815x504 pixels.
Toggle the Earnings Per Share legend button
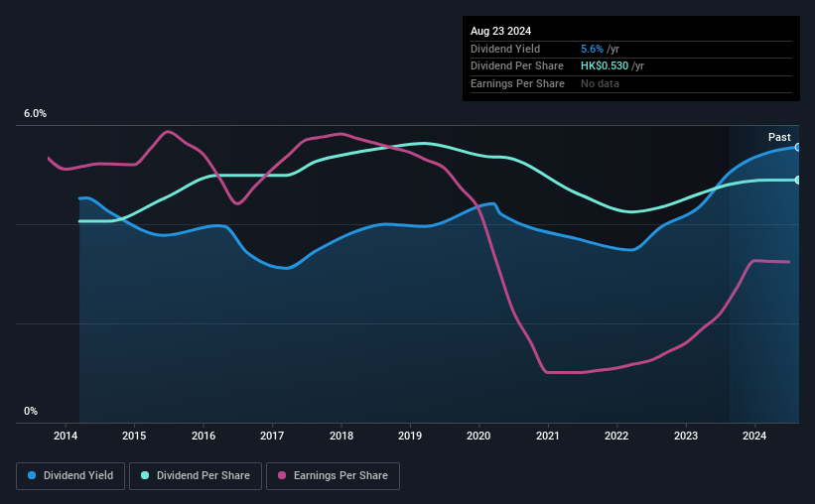[x=333, y=476]
